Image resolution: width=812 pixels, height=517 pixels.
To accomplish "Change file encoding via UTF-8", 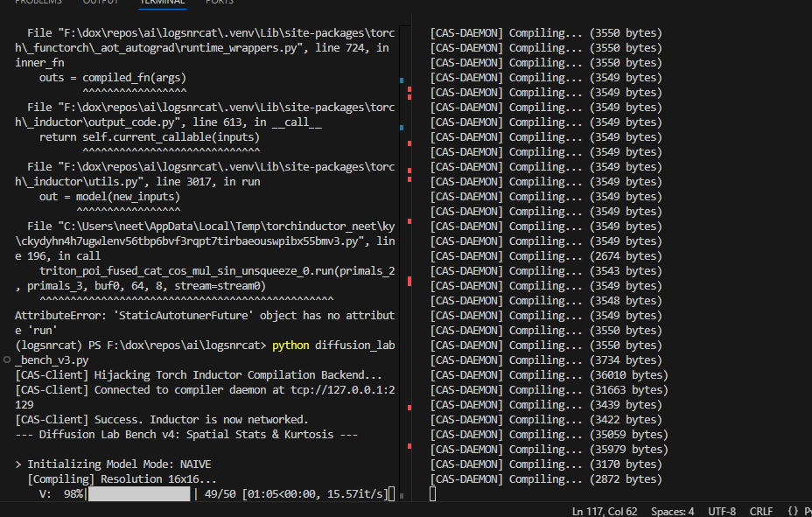I will (722, 511).
